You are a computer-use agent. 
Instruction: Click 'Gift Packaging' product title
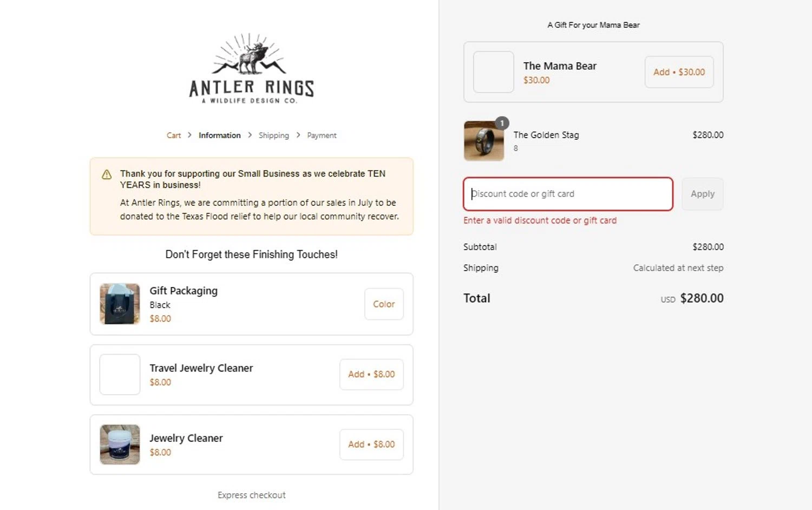pos(184,291)
